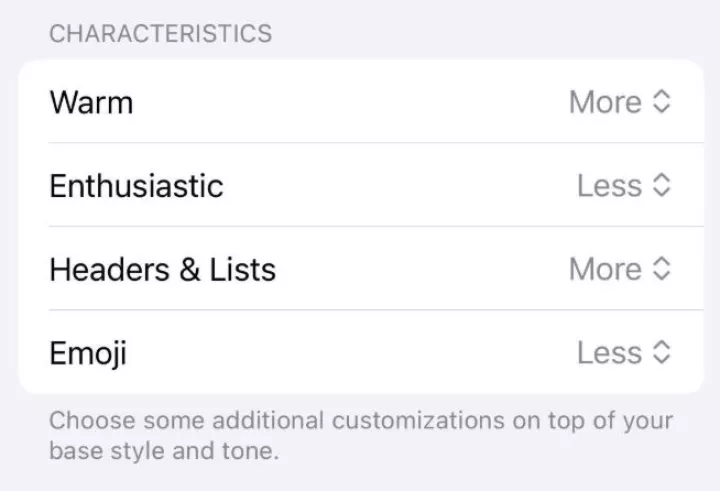
Task: Open the Warm level dropdown showing More
Action: [x=606, y=102]
